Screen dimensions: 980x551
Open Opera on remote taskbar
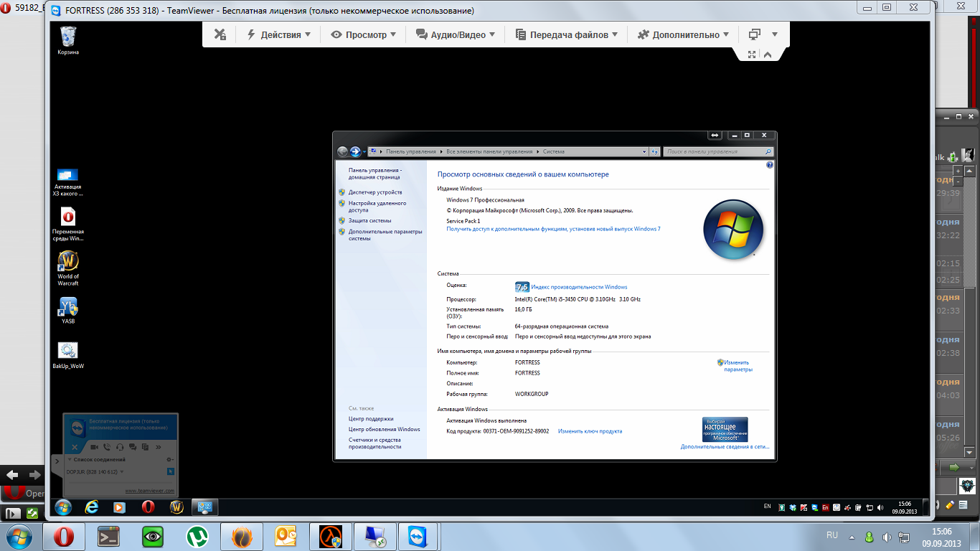point(148,507)
